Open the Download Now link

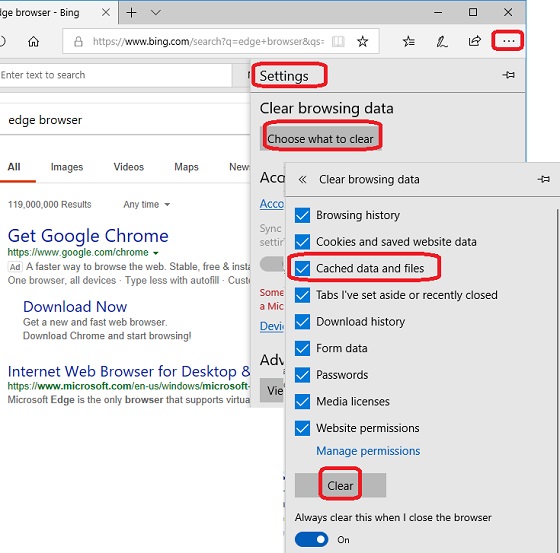coord(75,307)
